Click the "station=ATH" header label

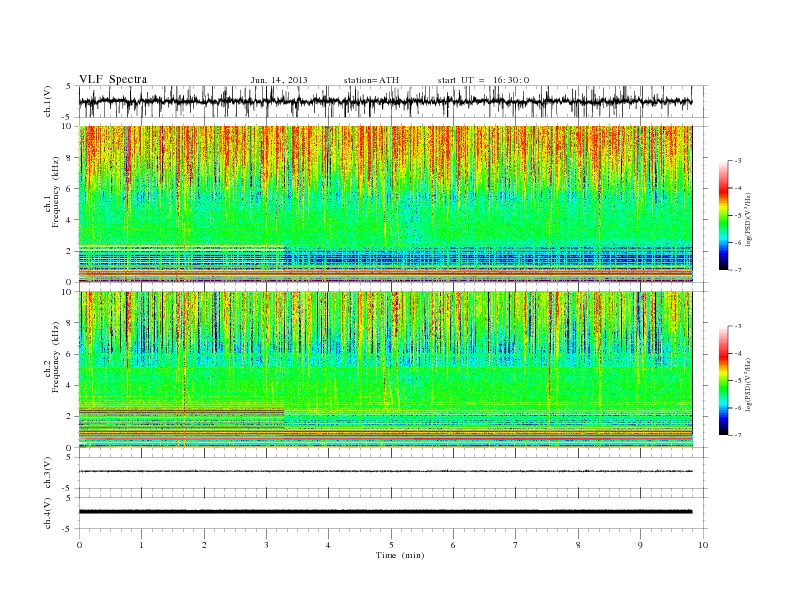(371, 80)
